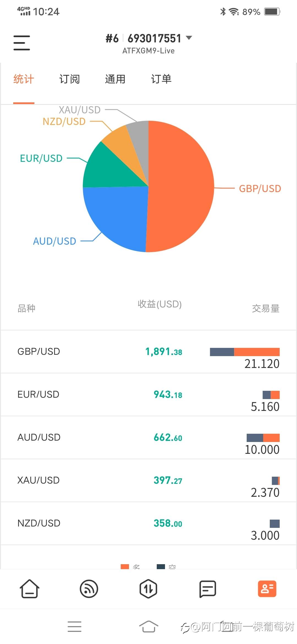Open the GBP/USD row with 1,891.38

[x=148, y=352]
